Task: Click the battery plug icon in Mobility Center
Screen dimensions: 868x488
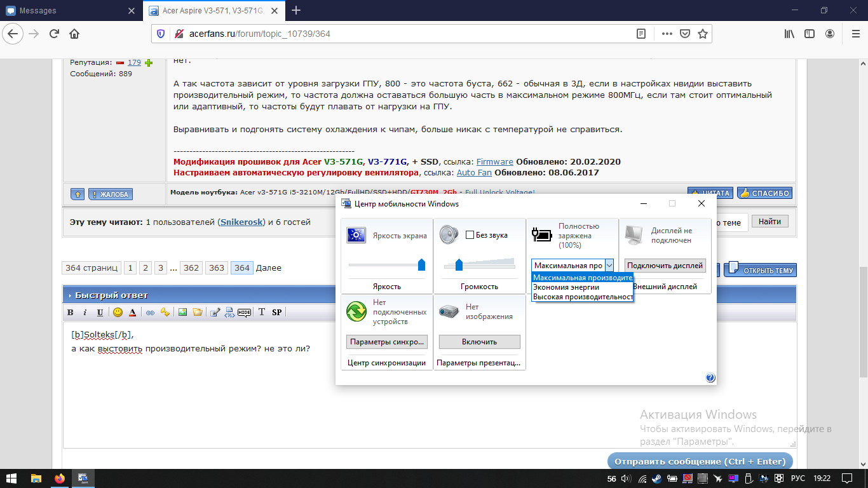Action: point(541,235)
